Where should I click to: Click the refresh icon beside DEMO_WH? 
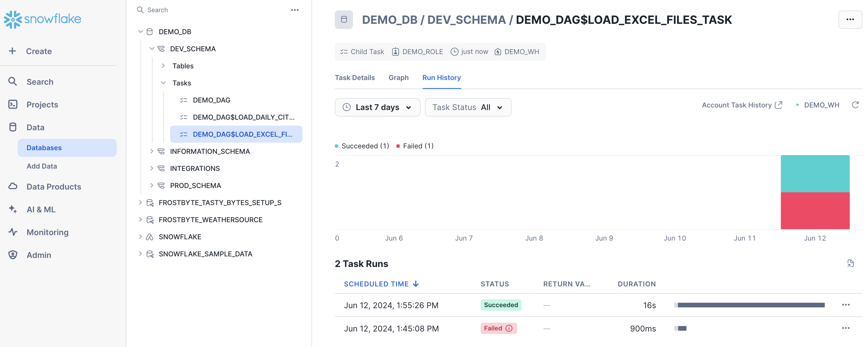[x=855, y=105]
